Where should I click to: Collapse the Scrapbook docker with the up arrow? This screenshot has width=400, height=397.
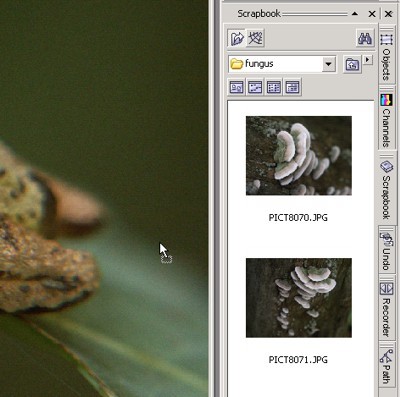click(x=355, y=14)
